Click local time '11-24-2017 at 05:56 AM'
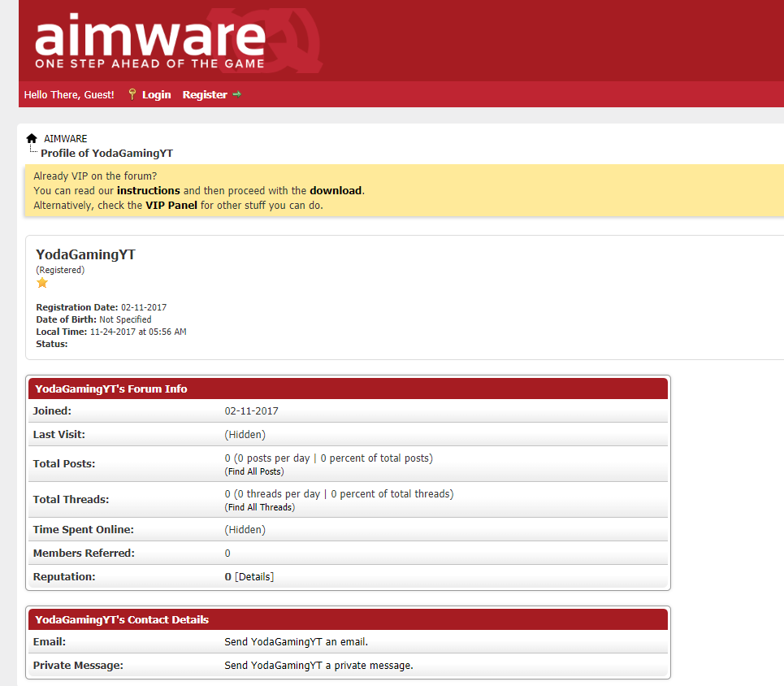784x686 pixels. coord(138,332)
